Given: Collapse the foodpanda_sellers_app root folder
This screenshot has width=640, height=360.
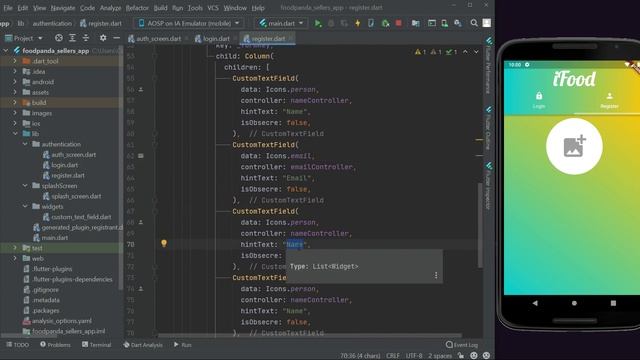Looking at the screenshot, I should (6, 51).
